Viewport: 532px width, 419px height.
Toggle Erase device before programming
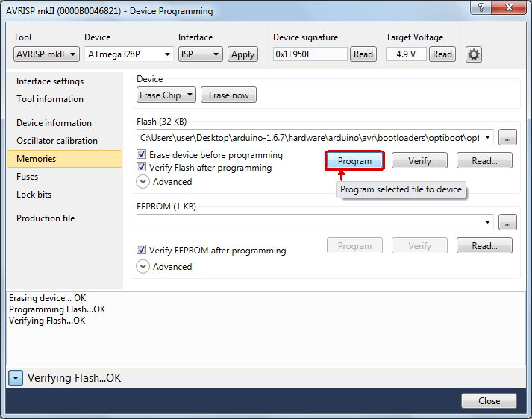point(142,155)
